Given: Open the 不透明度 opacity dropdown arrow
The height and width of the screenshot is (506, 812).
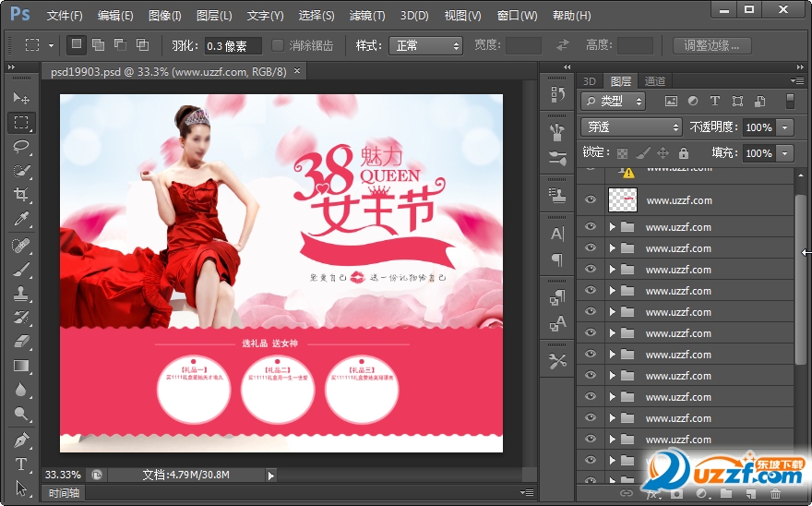Looking at the screenshot, I should pyautogui.click(x=785, y=127).
